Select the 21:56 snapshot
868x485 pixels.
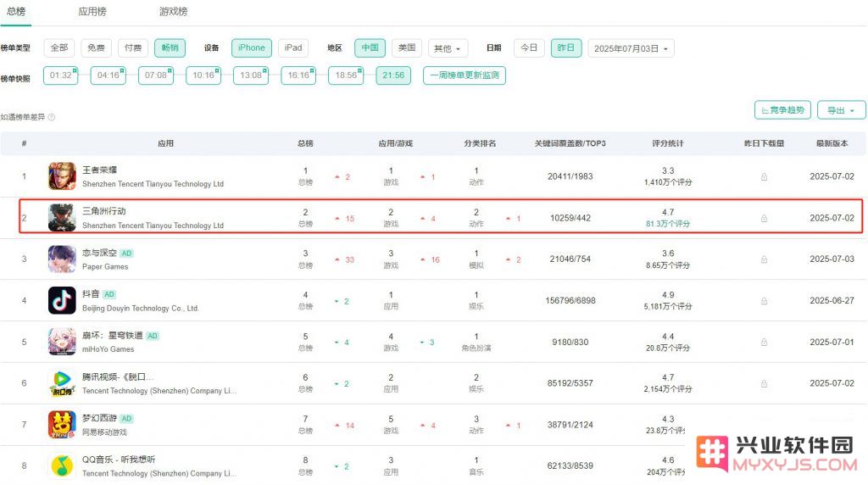393,75
